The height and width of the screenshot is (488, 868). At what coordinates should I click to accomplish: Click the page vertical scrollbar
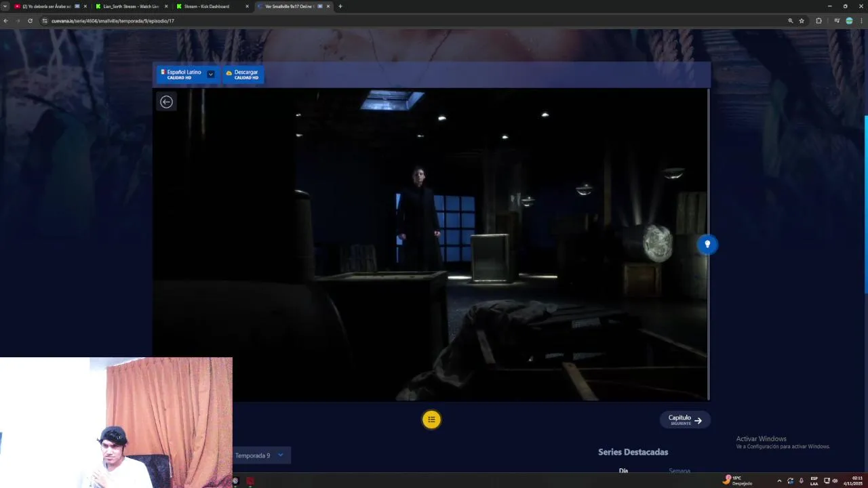pos(866,204)
